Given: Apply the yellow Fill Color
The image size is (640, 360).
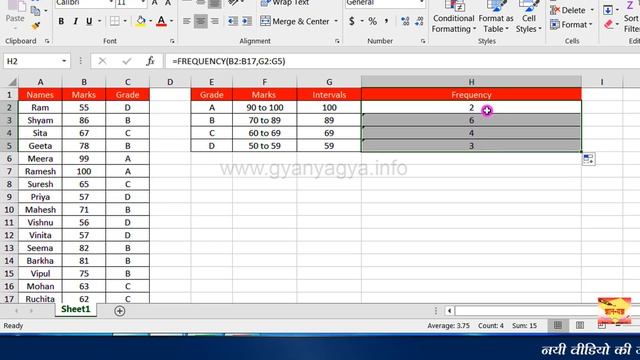Looking at the screenshot, I should click(x=141, y=21).
